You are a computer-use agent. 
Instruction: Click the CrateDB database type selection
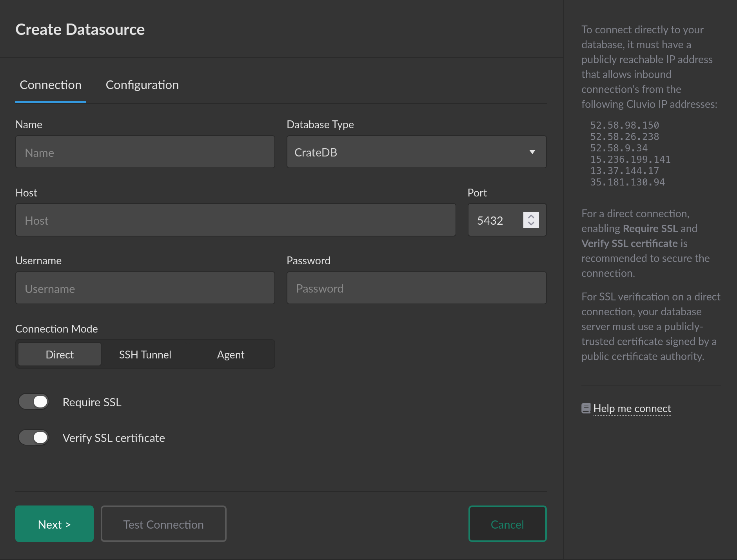pyautogui.click(x=416, y=152)
